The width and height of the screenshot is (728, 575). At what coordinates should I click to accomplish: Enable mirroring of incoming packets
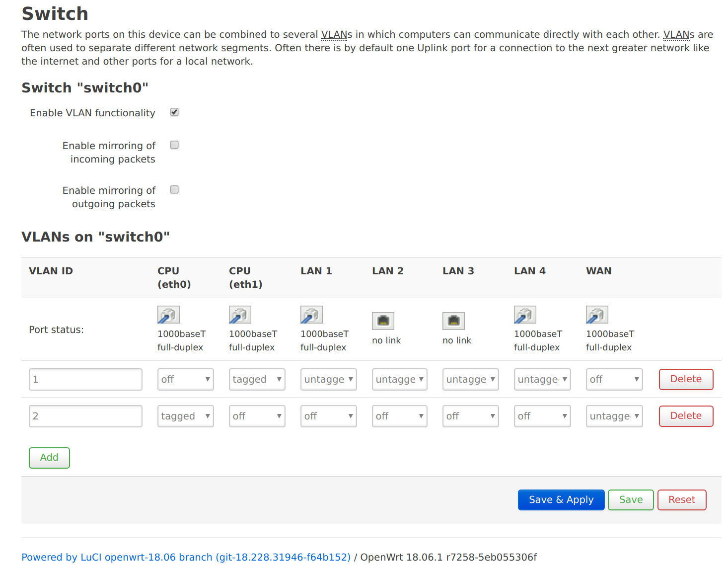click(174, 145)
